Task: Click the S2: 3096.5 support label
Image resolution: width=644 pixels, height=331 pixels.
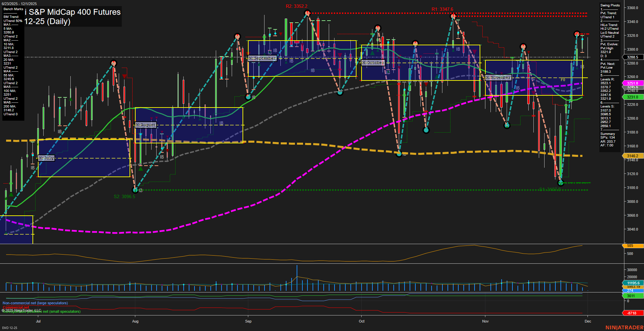Action: [124, 197]
